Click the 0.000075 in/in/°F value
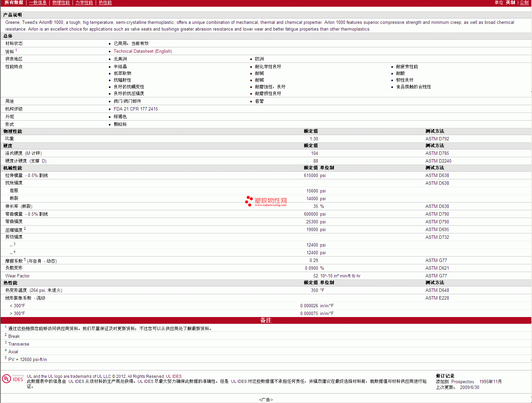 [x=317, y=314]
